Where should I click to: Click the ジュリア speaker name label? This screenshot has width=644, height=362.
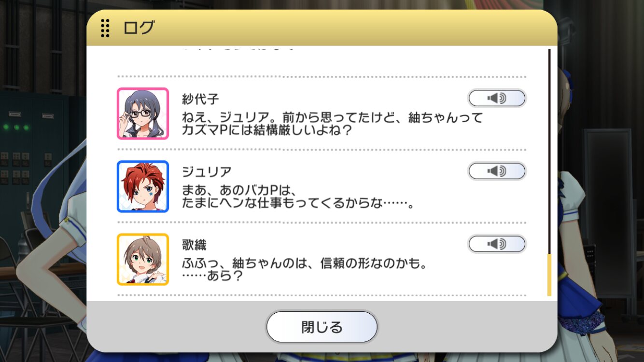(207, 172)
